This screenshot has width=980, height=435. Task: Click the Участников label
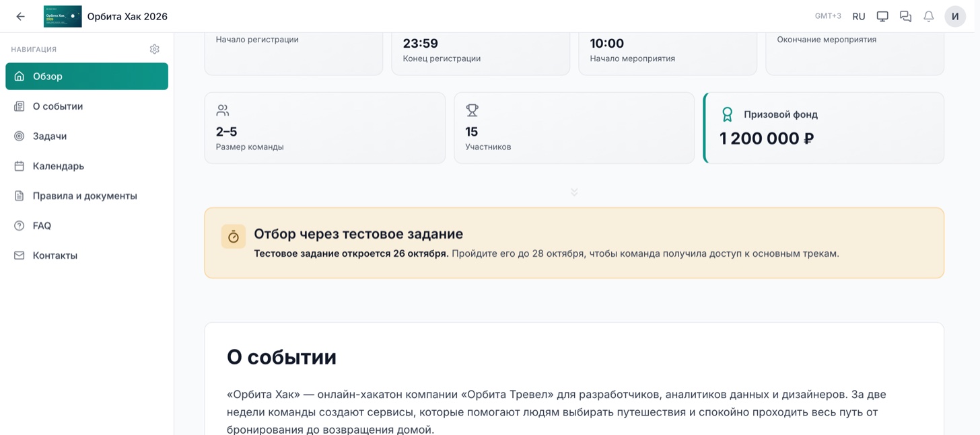[488, 147]
